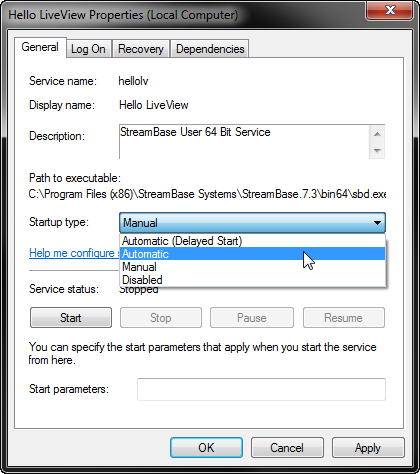Click into the Start parameters field

261,389
